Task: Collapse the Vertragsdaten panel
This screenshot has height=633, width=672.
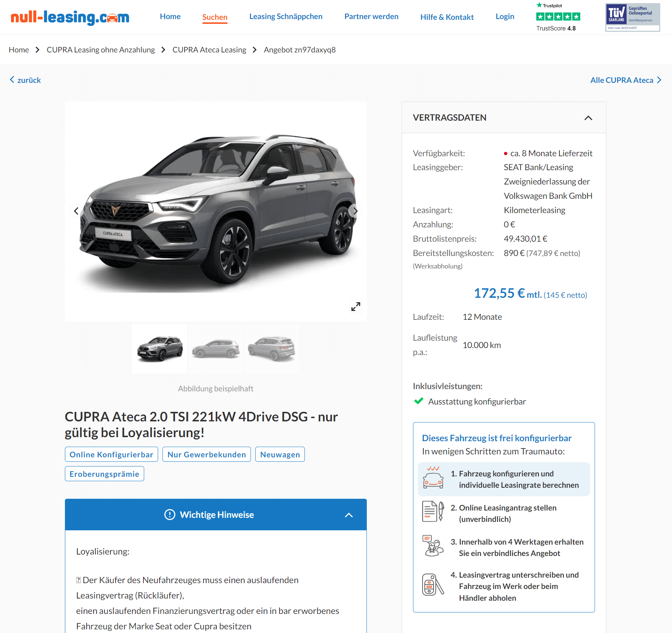Action: (x=588, y=118)
